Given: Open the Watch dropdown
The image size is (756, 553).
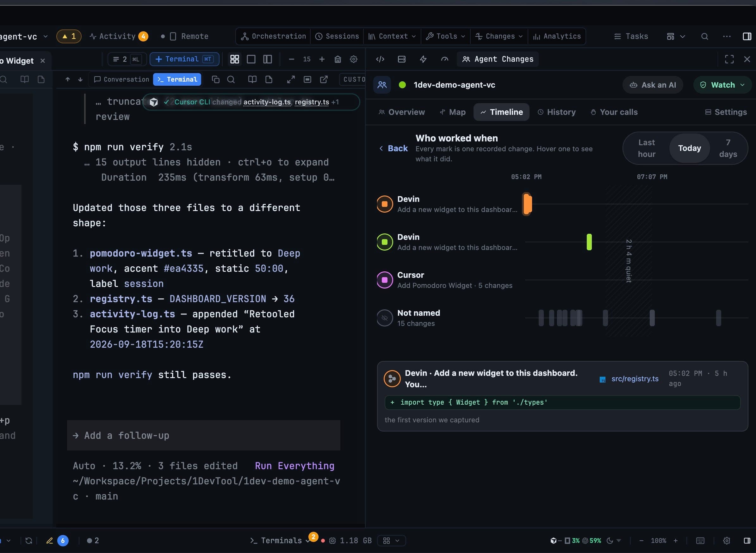Looking at the screenshot, I should (722, 85).
